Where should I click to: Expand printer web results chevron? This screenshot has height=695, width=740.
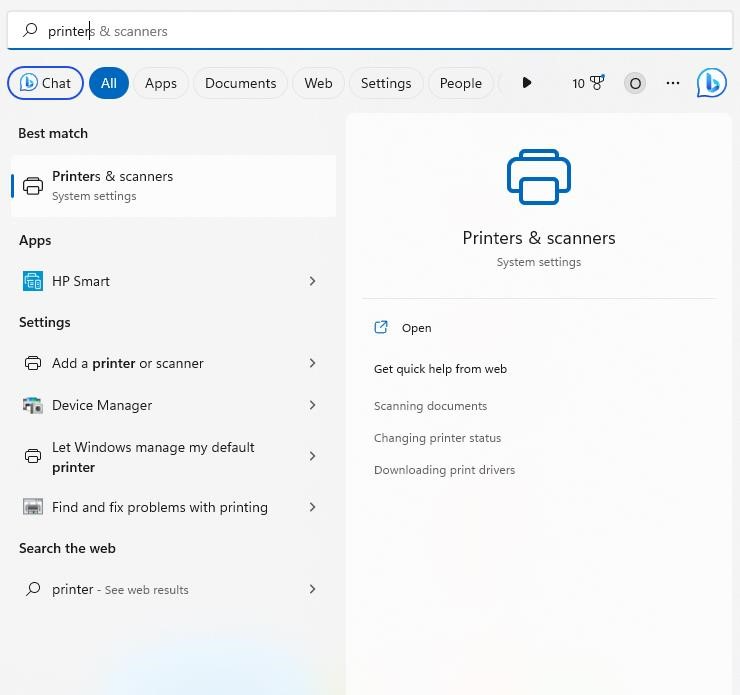[312, 589]
